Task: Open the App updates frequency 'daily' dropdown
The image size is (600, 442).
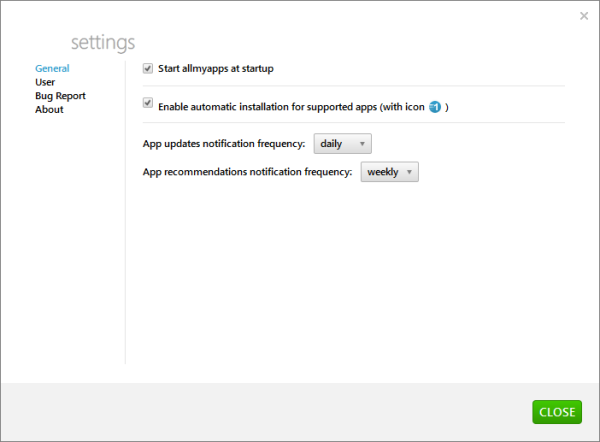Action: pyautogui.click(x=342, y=143)
